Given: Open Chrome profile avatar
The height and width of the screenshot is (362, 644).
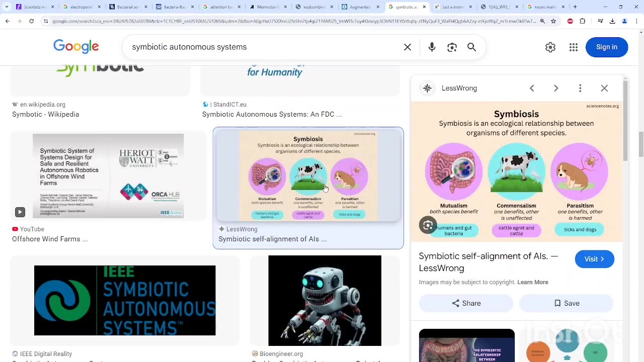Looking at the screenshot, I should (x=624, y=21).
